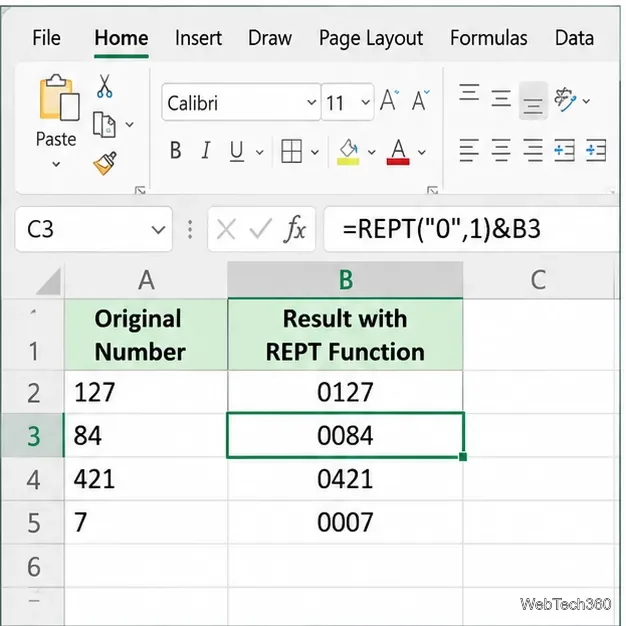Set top vertical alignment

coord(469,92)
